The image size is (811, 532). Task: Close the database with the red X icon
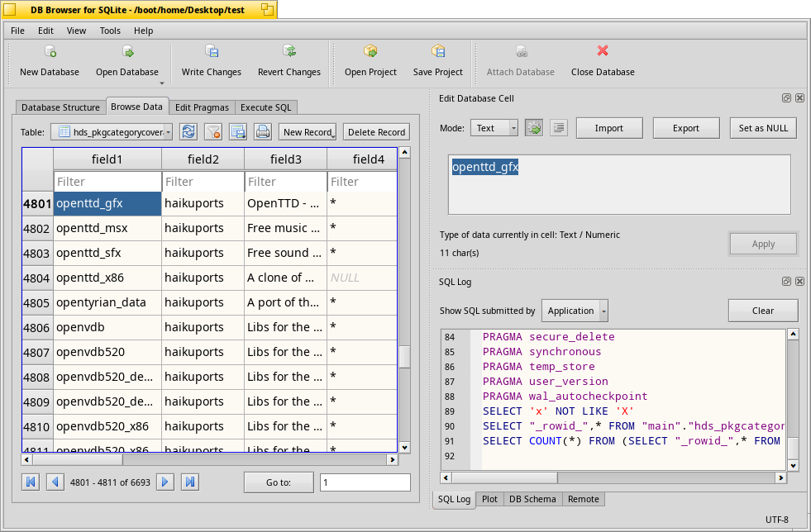click(603, 51)
